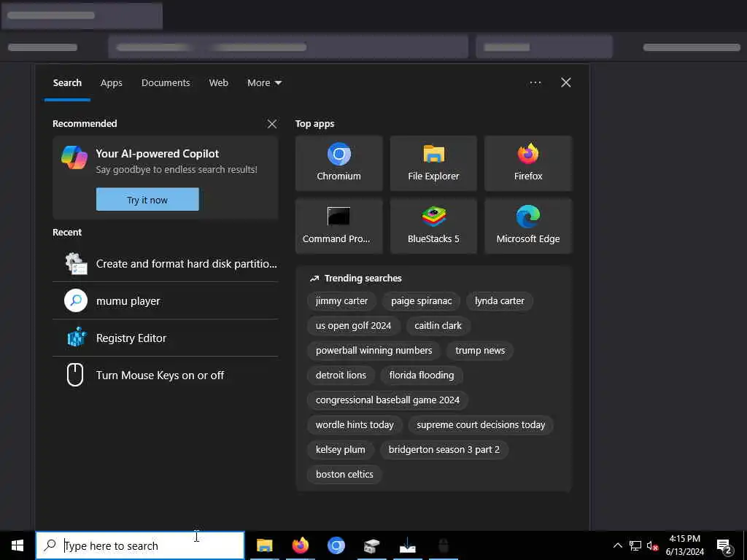Open Turn Mouse Keys on or off

(166, 376)
